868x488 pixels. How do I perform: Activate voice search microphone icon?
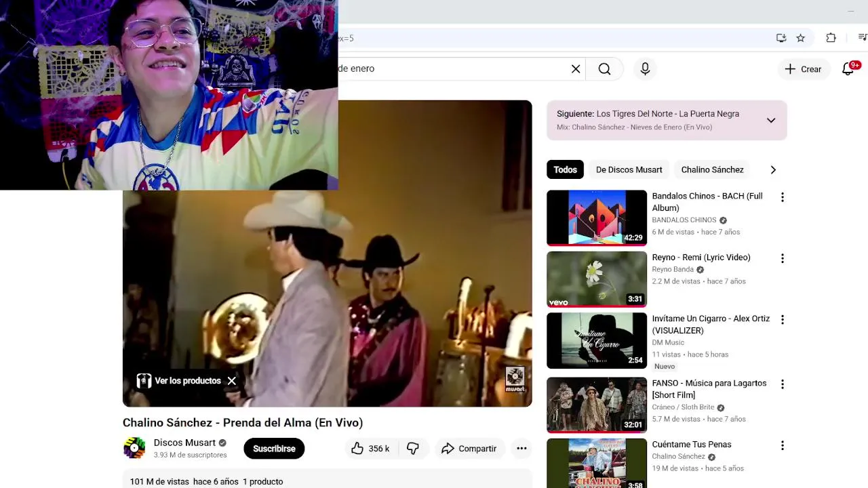click(645, 68)
